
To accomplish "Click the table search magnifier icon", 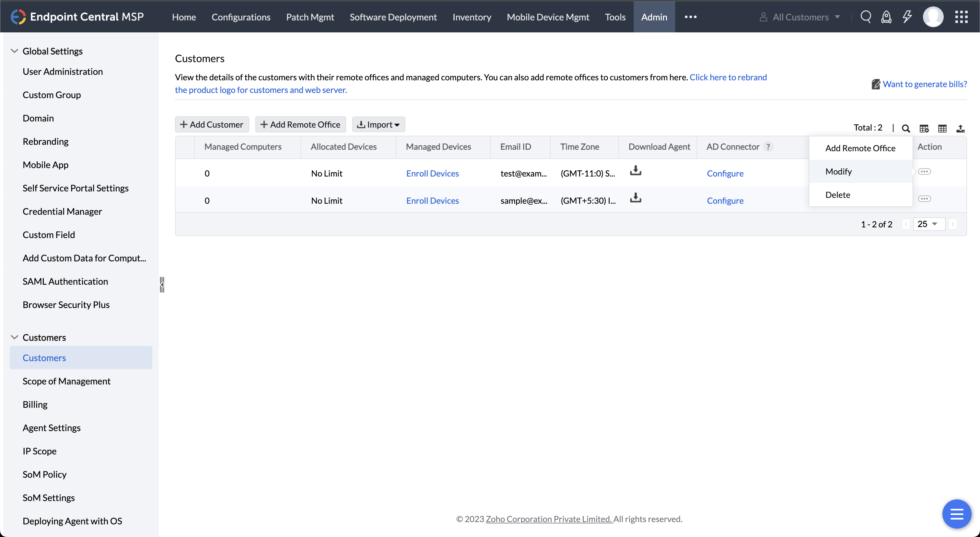I will pos(906,129).
